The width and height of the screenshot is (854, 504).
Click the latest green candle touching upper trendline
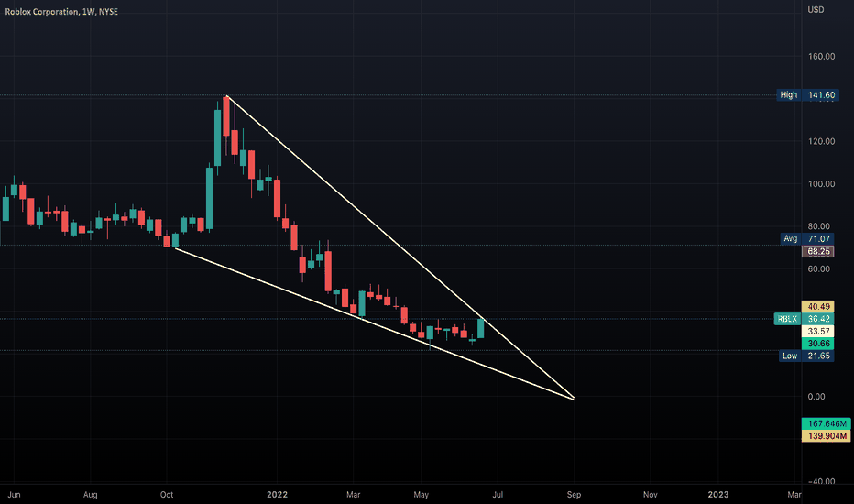481,329
